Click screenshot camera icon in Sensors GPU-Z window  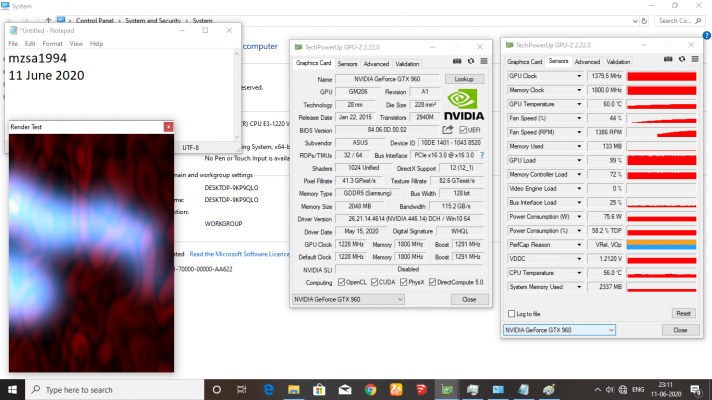(x=668, y=59)
